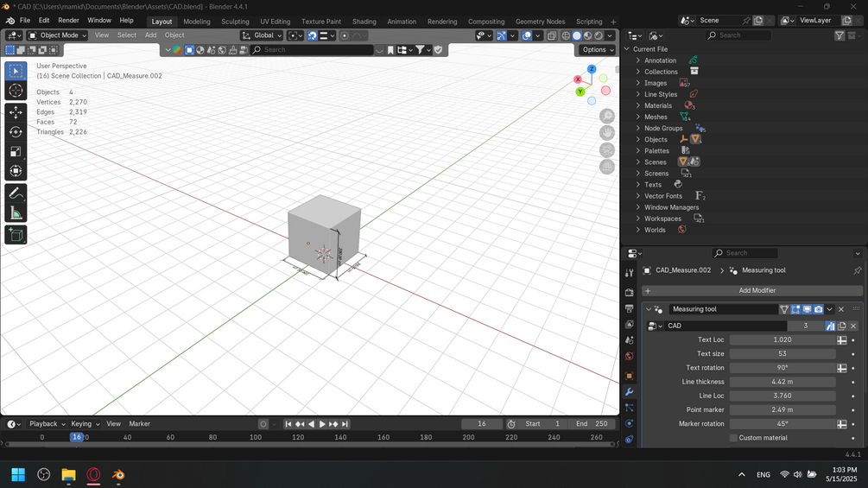Toggle snapping magnet in viewport header
Image resolution: width=868 pixels, height=488 pixels.
[312, 35]
